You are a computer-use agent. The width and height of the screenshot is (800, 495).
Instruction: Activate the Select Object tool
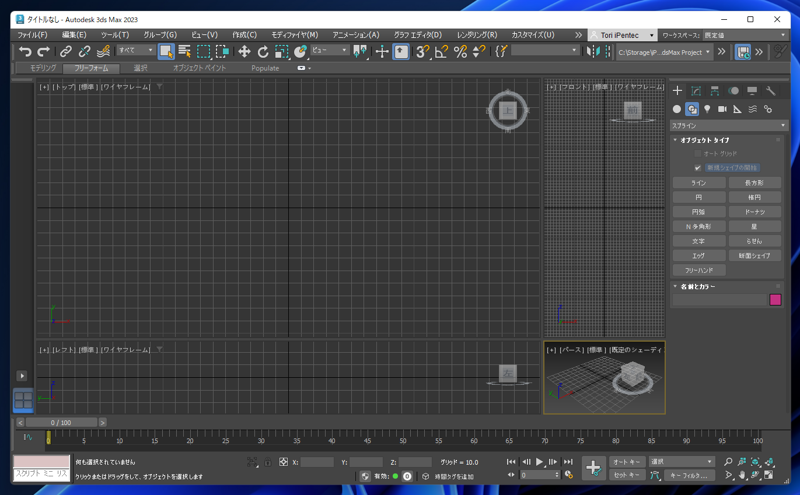tap(166, 52)
